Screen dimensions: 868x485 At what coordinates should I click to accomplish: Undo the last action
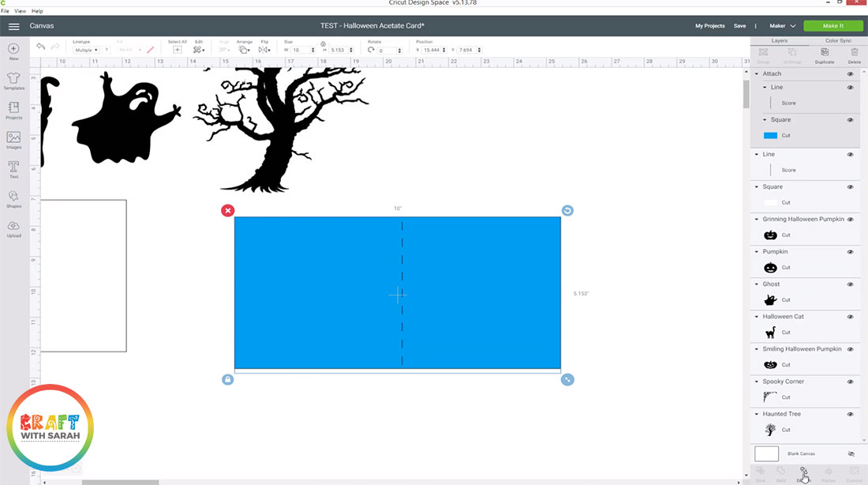point(40,47)
